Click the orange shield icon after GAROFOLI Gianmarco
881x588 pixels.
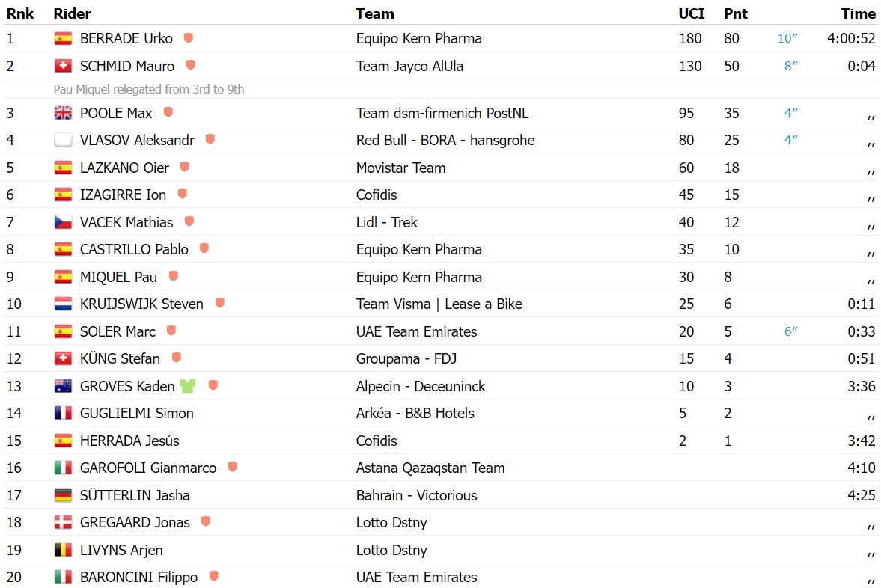pos(233,467)
